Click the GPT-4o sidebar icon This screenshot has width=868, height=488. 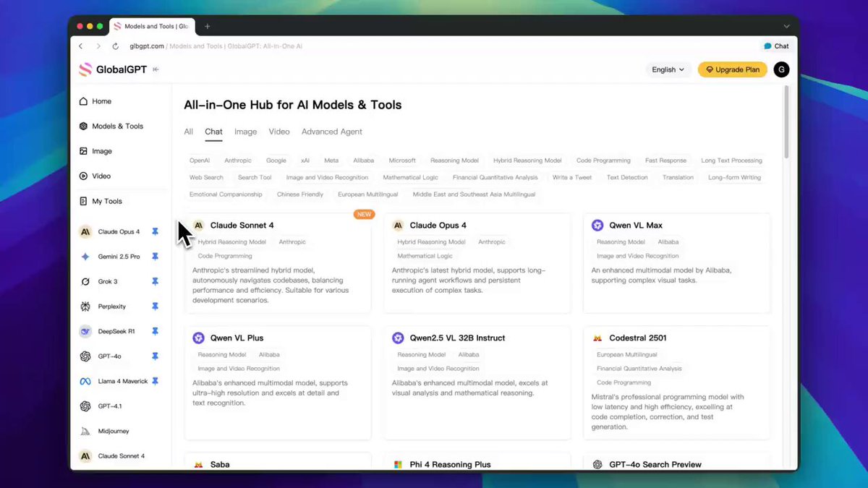(x=85, y=356)
